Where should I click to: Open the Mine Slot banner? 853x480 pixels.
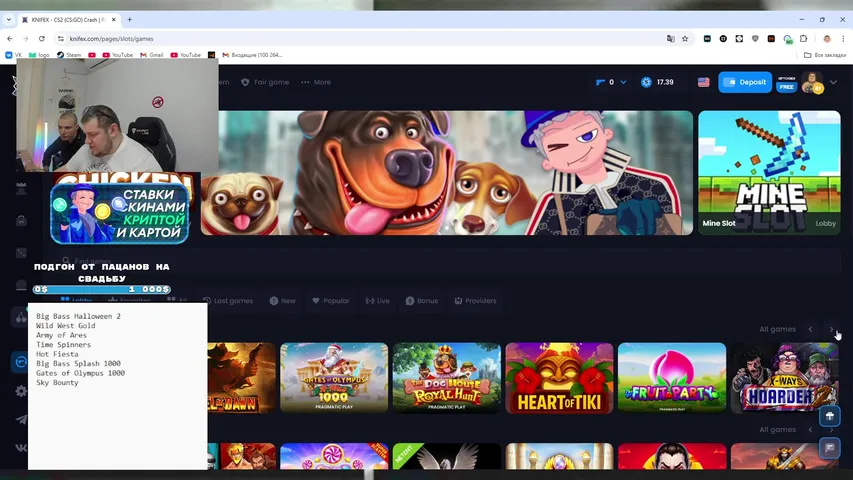pyautogui.click(x=769, y=172)
